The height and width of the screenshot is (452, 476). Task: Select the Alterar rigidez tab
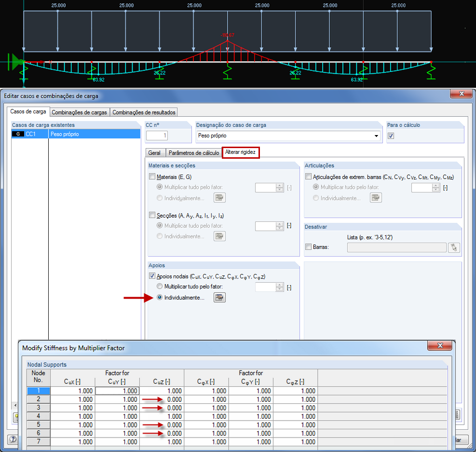pyautogui.click(x=241, y=152)
